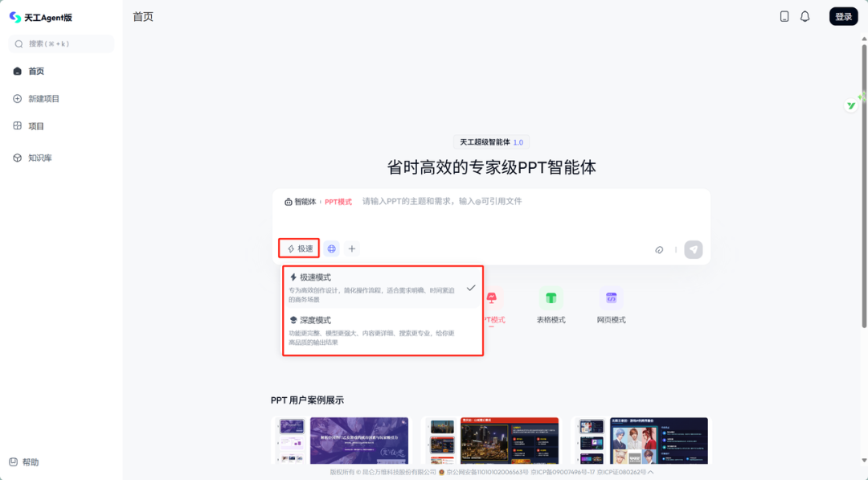The height and width of the screenshot is (480, 868).
Task: Click the 知识库 cube icon
Action: coord(17,158)
